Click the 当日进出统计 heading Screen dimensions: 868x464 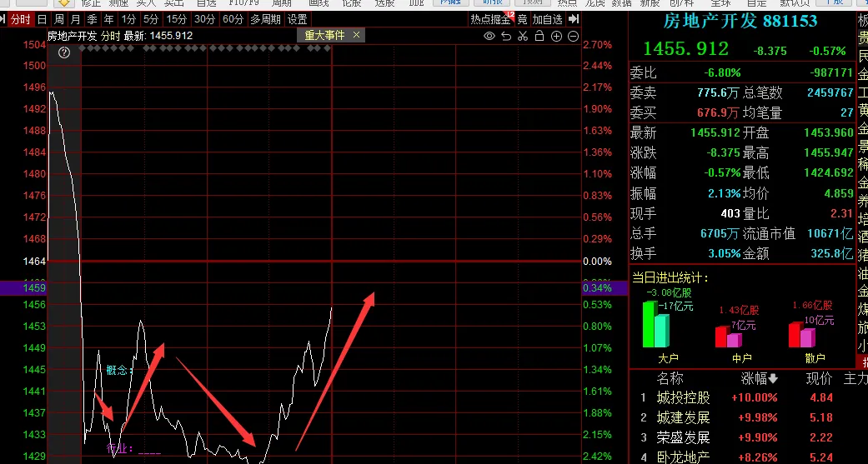[670, 278]
